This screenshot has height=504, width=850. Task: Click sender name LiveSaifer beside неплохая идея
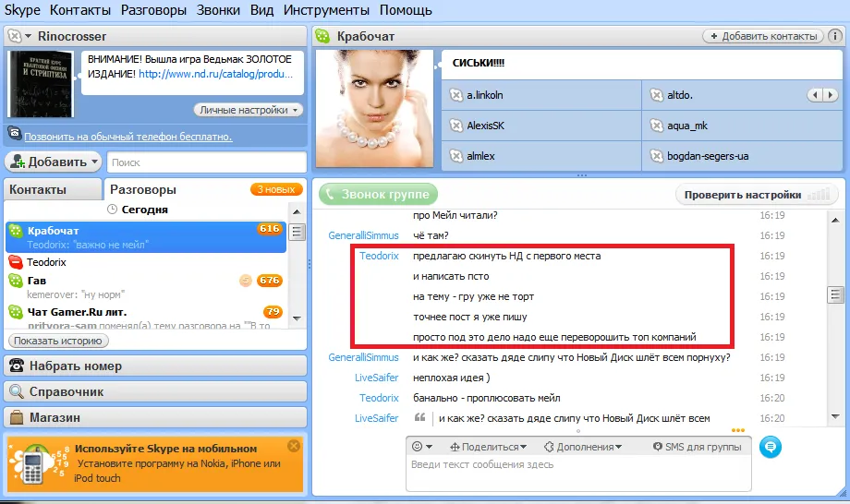[x=376, y=378]
